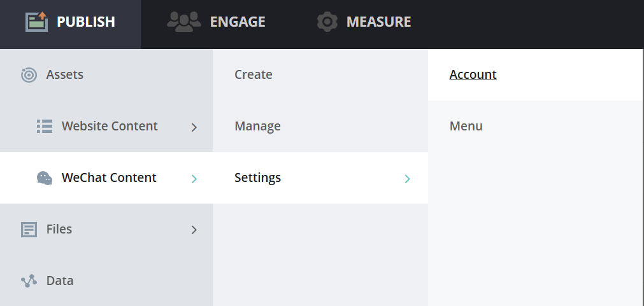Click the WeChat chat bubbles icon
644x306 pixels.
coord(44,178)
